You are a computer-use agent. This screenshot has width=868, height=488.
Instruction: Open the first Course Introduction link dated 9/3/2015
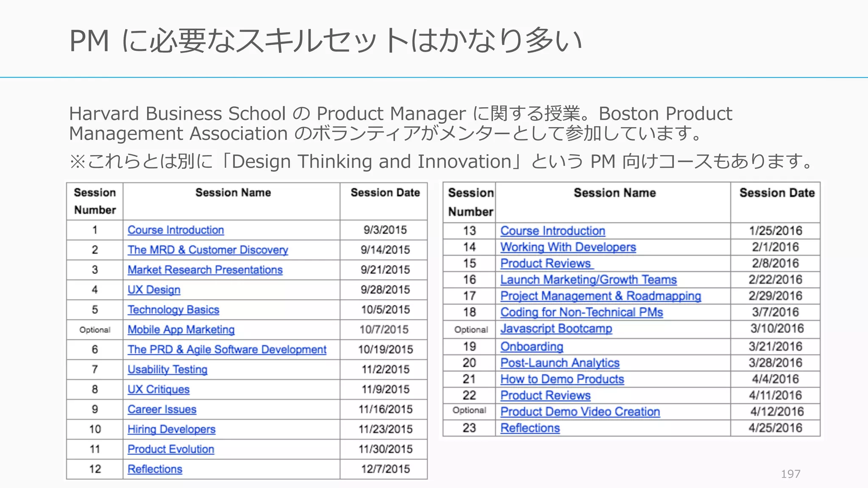[x=175, y=230]
